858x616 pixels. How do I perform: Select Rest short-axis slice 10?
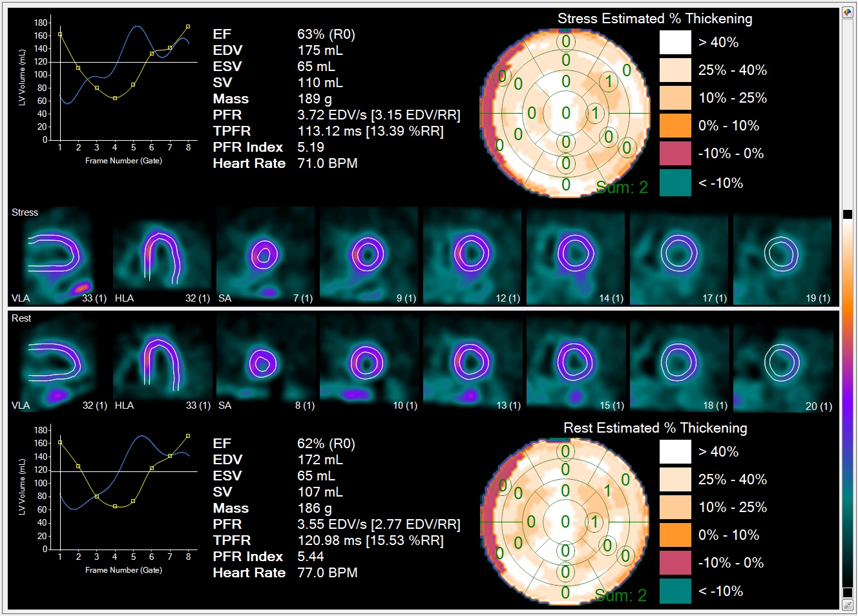[x=369, y=363]
